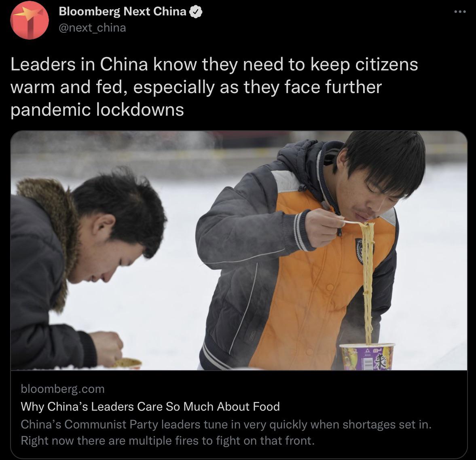Click the verified badge next to the name
The height and width of the screenshot is (460, 476).
pyautogui.click(x=196, y=12)
